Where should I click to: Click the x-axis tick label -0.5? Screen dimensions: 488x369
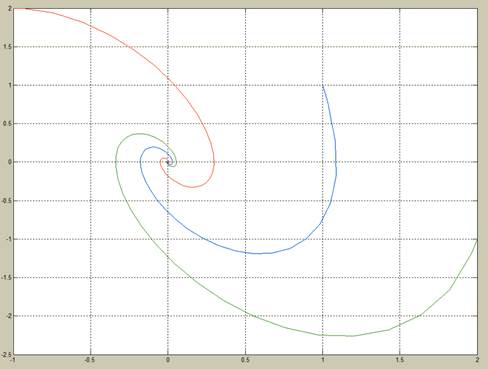tap(90, 360)
